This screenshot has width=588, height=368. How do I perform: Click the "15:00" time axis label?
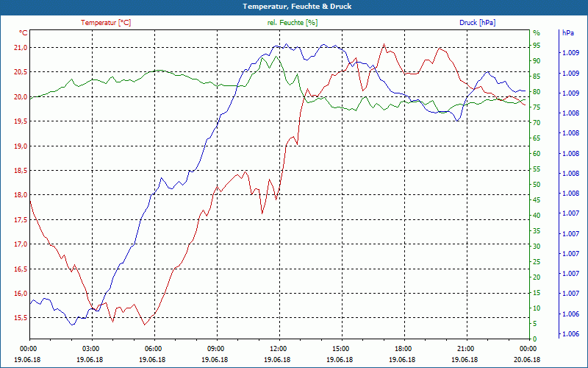(x=340, y=348)
